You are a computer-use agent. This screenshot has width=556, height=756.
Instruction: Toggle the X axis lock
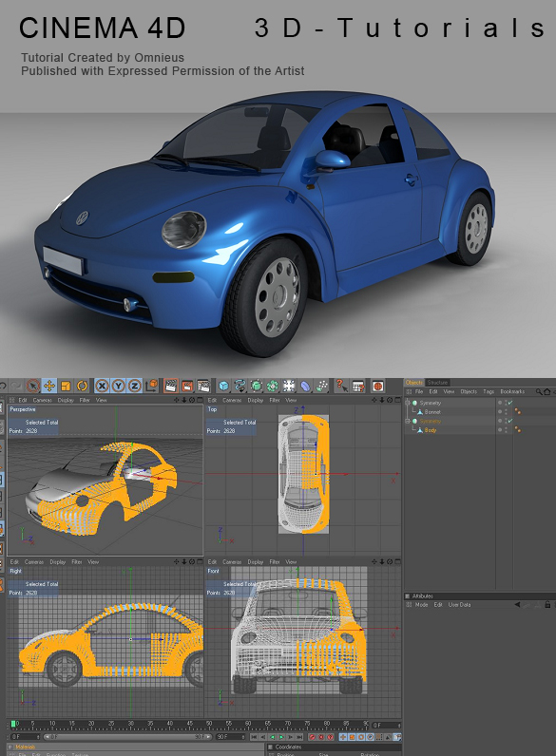click(102, 386)
